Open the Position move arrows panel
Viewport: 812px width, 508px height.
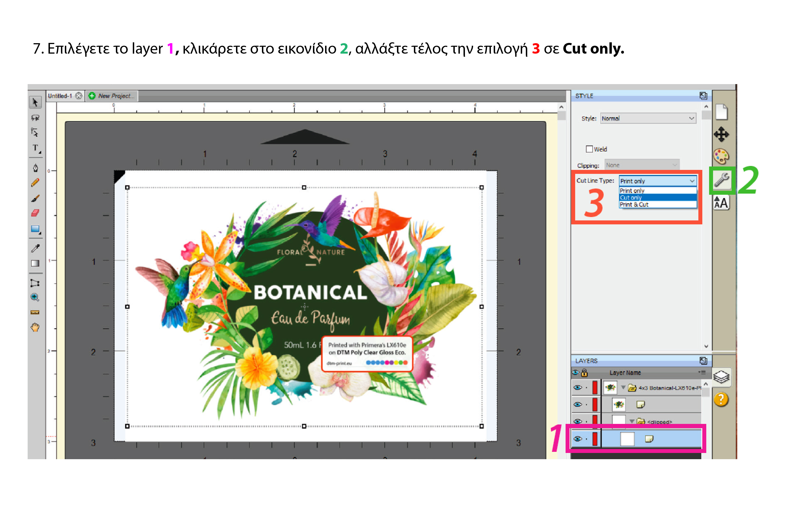click(721, 134)
